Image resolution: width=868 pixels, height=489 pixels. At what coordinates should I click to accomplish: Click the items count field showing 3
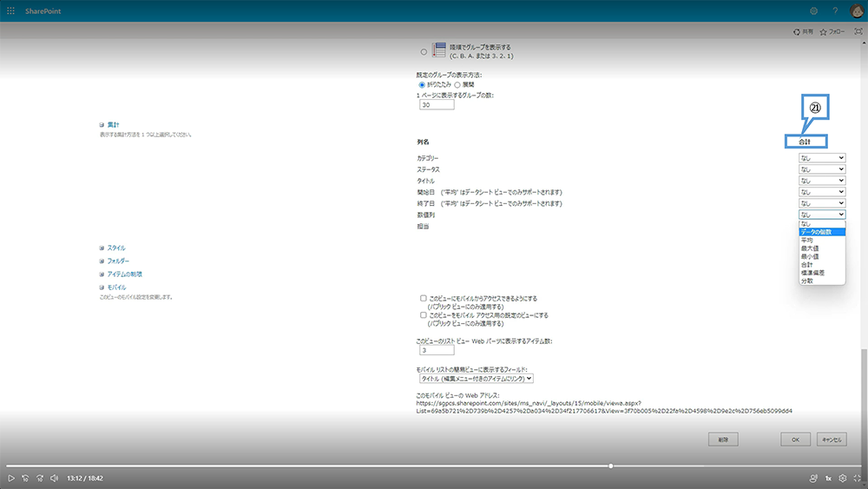(437, 351)
